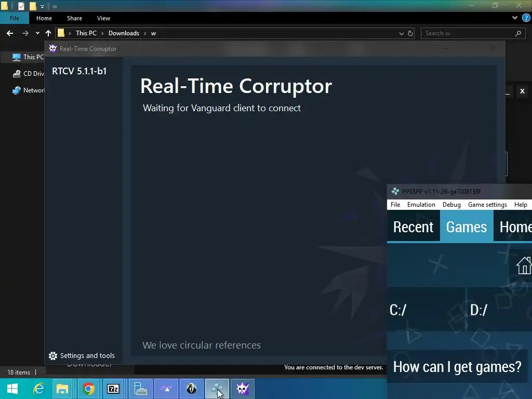Click the purple triangle app taskbar icon

click(x=166, y=389)
